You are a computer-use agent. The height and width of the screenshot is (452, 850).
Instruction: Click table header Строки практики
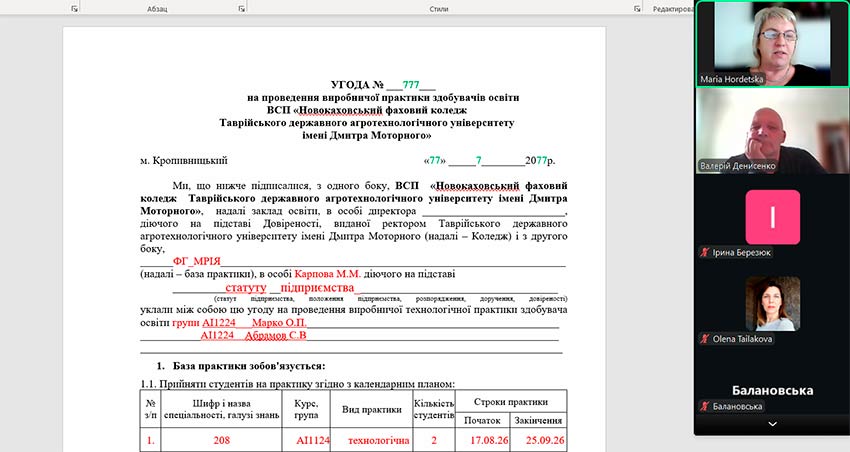pyautogui.click(x=511, y=402)
